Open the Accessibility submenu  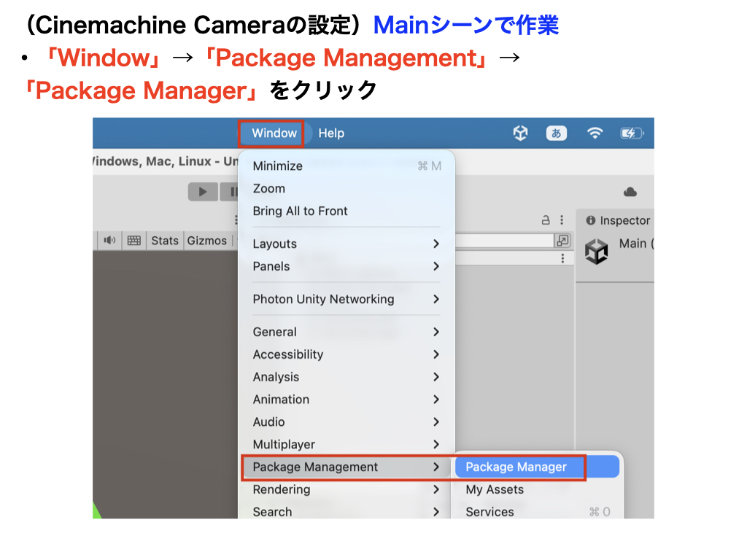pos(347,354)
